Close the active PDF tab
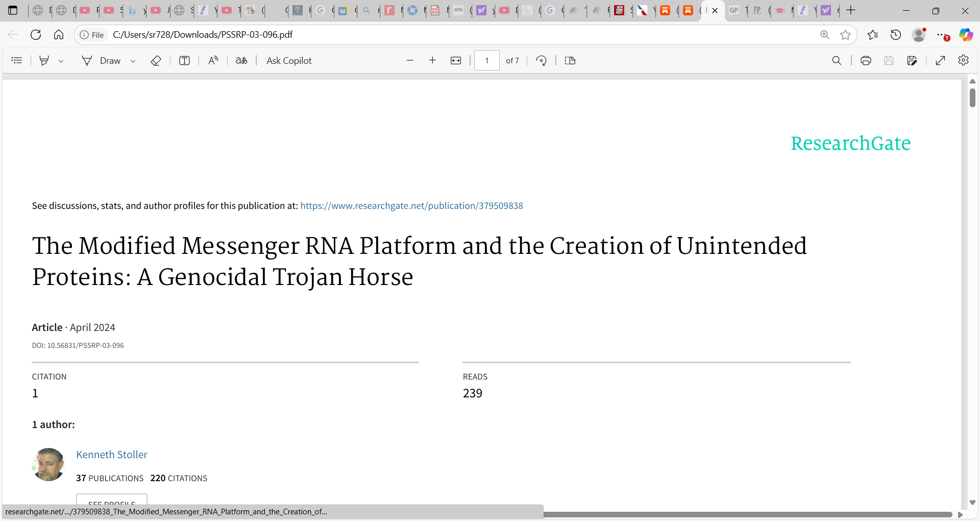Screen dimensions: 980x521 (x=715, y=10)
